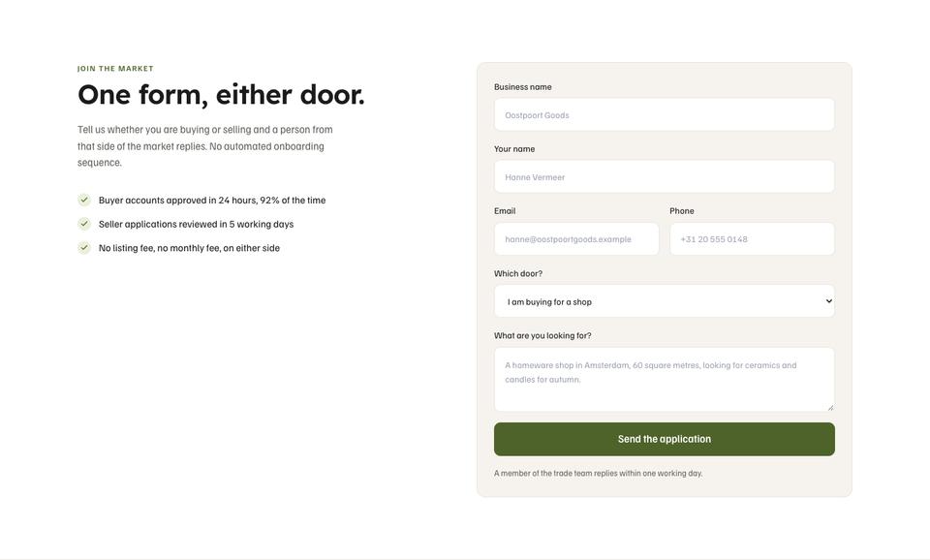Click into the Email field
The height and width of the screenshot is (560, 930).
click(x=576, y=239)
